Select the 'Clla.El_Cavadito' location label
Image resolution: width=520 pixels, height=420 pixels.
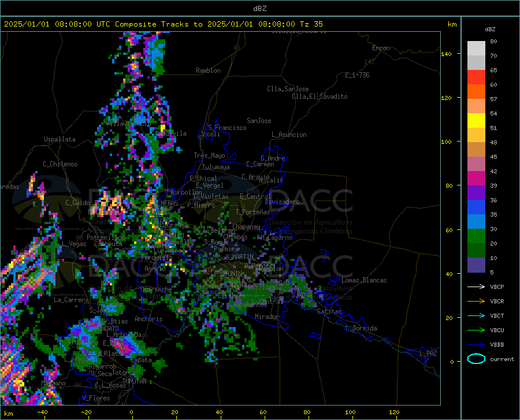[x=320, y=96]
